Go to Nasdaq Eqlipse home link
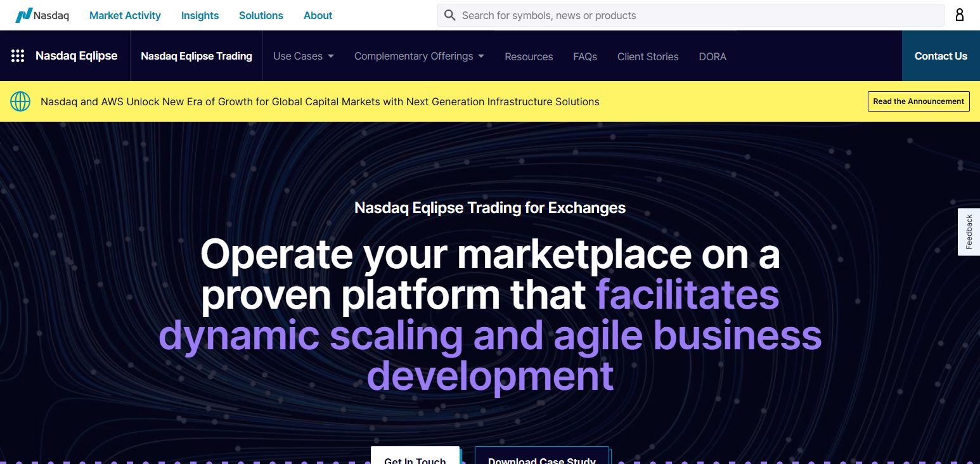Image resolution: width=980 pixels, height=464 pixels. tap(77, 56)
